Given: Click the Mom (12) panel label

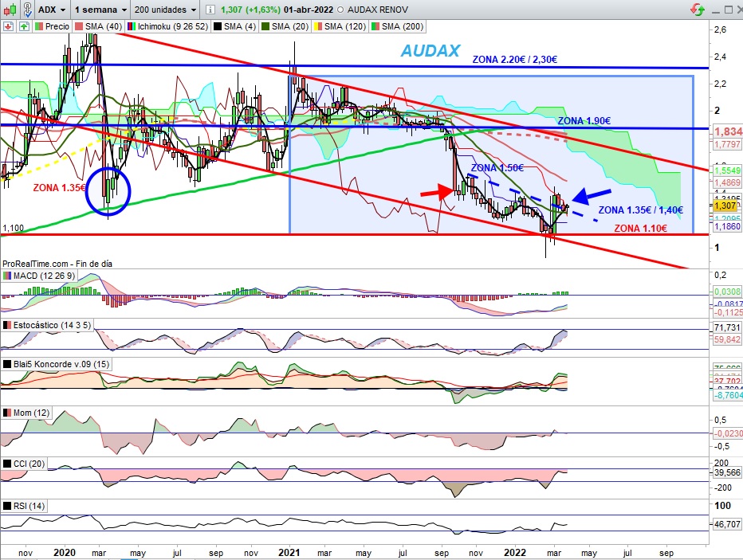Looking at the screenshot, I should (x=26, y=413).
